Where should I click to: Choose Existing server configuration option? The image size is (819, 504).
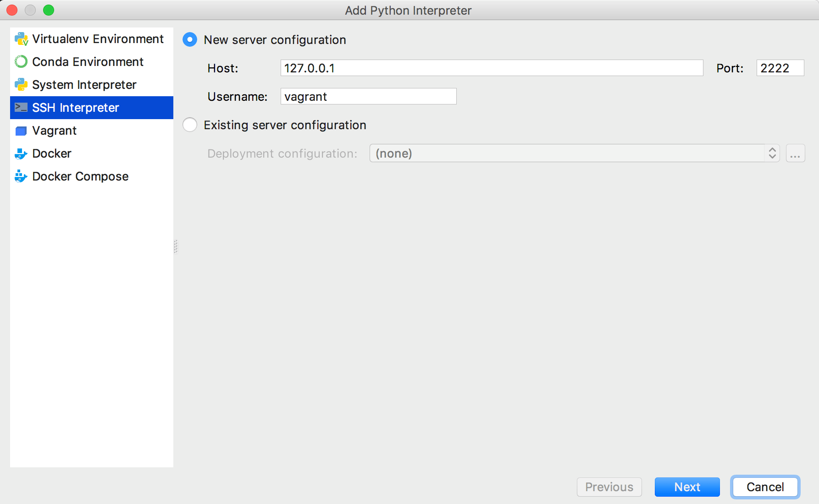pyautogui.click(x=189, y=125)
